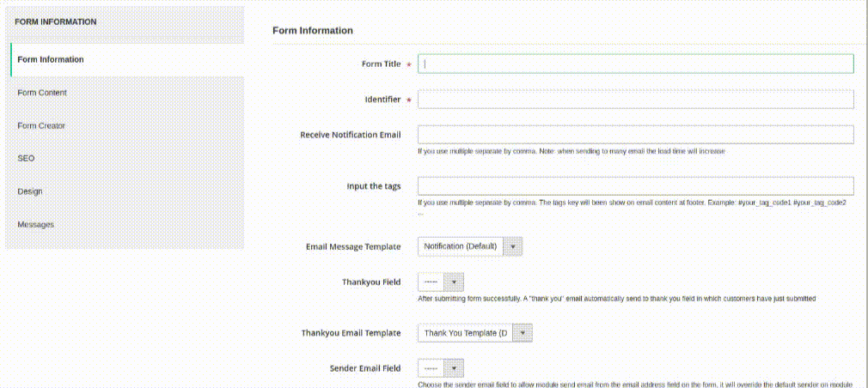The image size is (868, 388).
Task: Click the Form Title text field
Action: pos(635,64)
